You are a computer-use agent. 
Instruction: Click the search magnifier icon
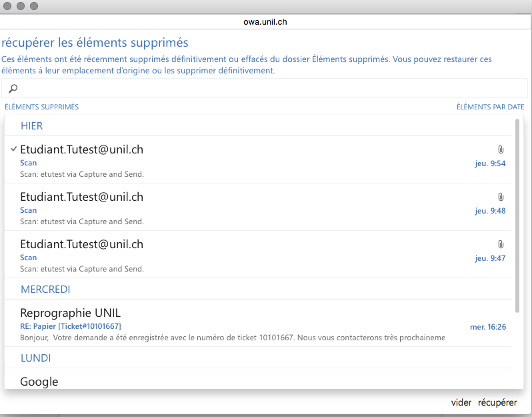(13, 89)
